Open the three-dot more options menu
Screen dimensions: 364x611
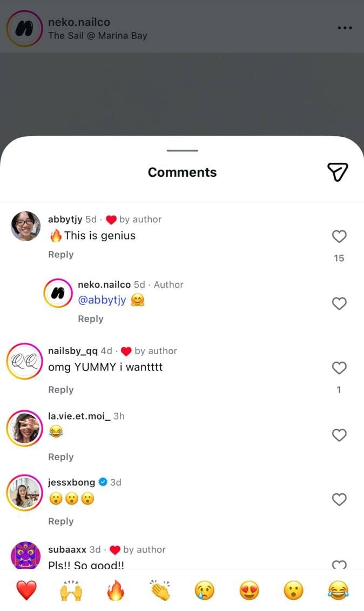(x=345, y=28)
